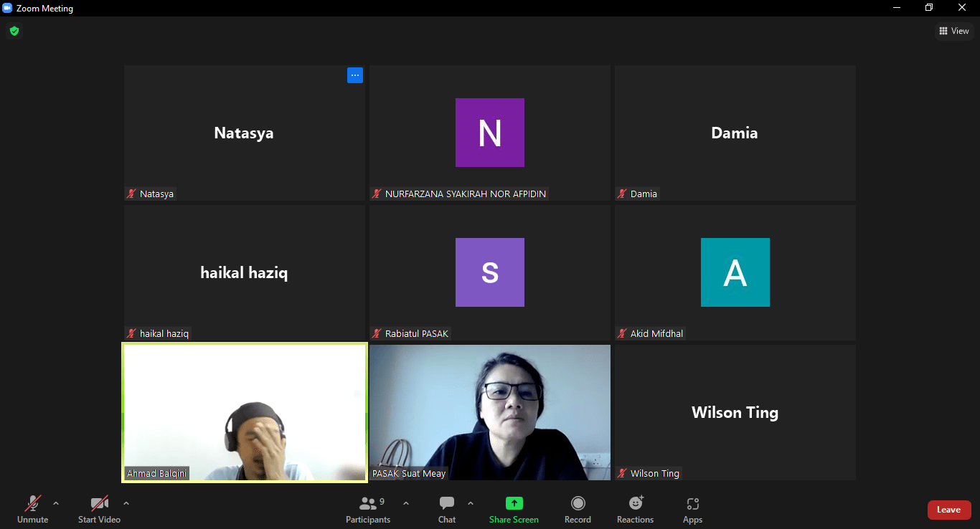Expand the arrow next to Chat

(471, 503)
